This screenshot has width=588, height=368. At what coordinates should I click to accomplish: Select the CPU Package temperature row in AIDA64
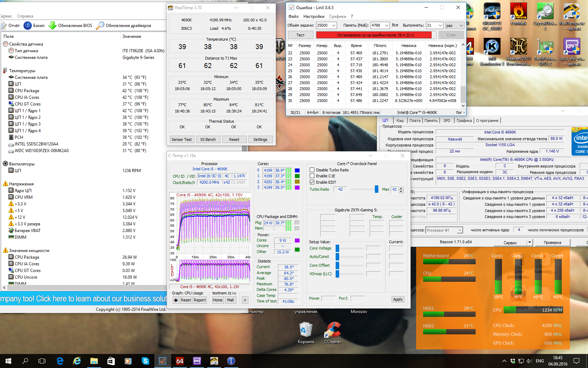[x=83, y=91]
